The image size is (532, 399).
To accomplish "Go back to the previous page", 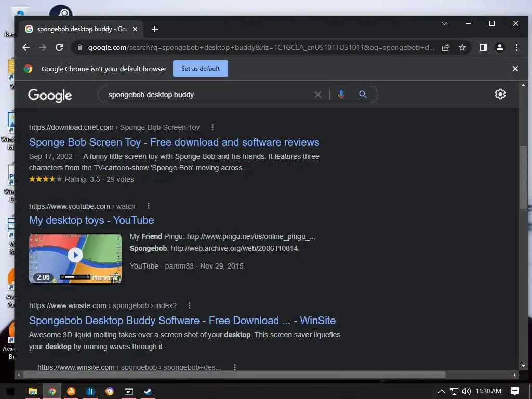I will point(26,47).
